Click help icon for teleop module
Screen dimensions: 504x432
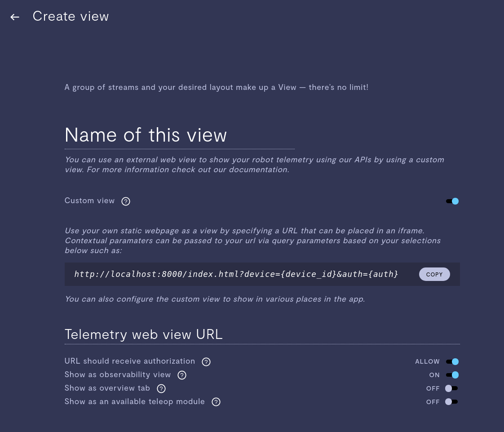tap(216, 402)
